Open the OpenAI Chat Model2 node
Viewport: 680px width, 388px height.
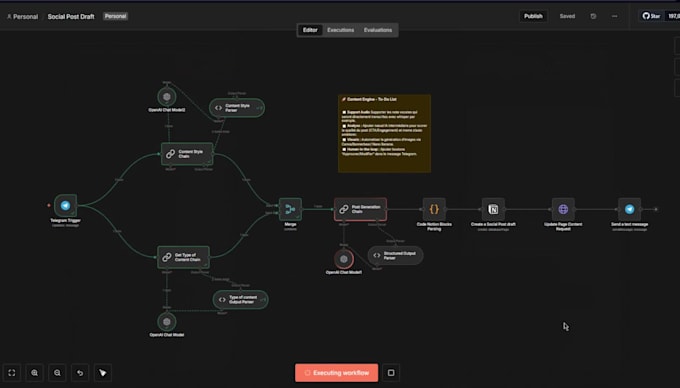pos(167,97)
